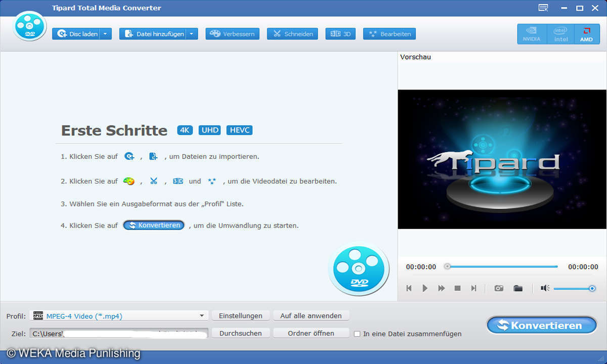Open the Verbessern enhance tool
This screenshot has height=364, width=607.
[x=233, y=34]
